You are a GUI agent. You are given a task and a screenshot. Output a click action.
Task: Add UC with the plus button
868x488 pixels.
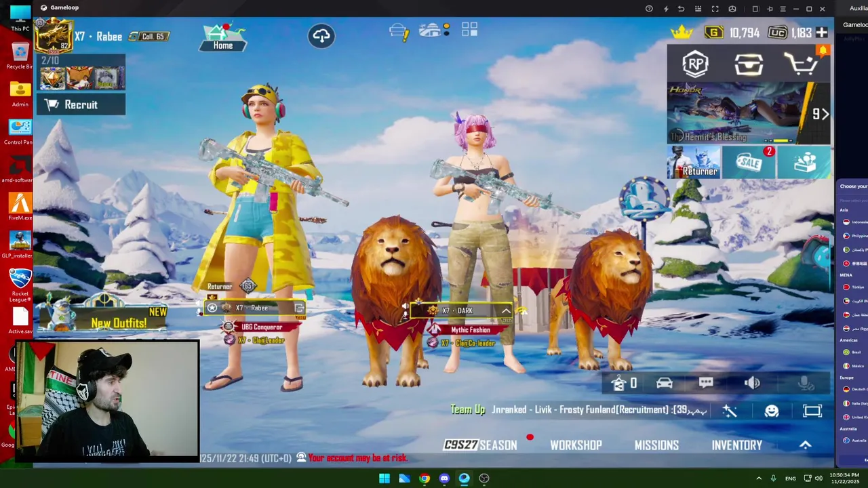822,33
